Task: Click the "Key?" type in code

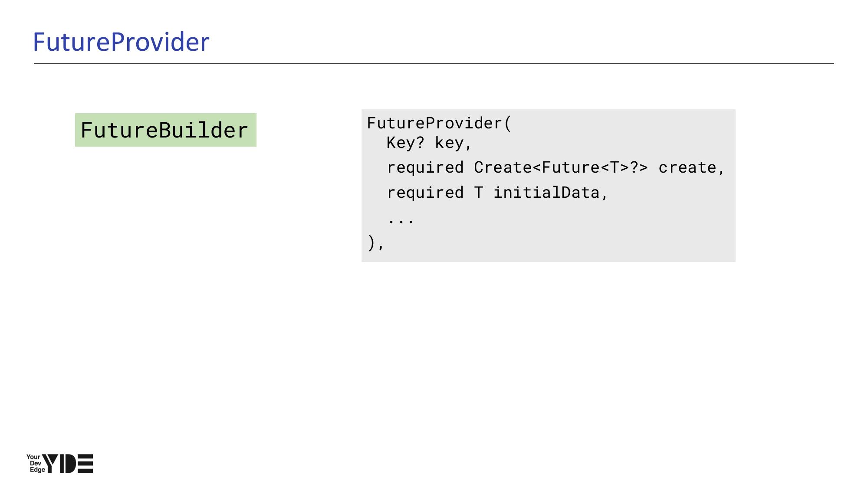Action: [405, 143]
